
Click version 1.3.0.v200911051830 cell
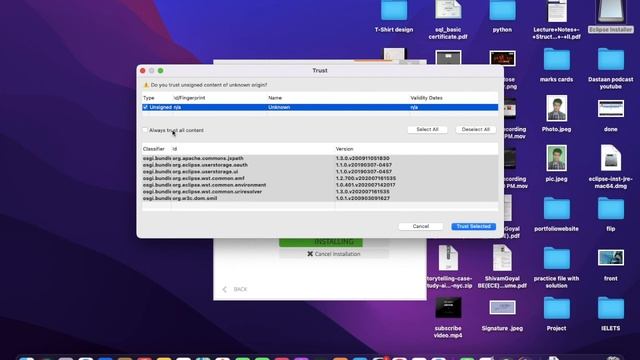(362, 158)
